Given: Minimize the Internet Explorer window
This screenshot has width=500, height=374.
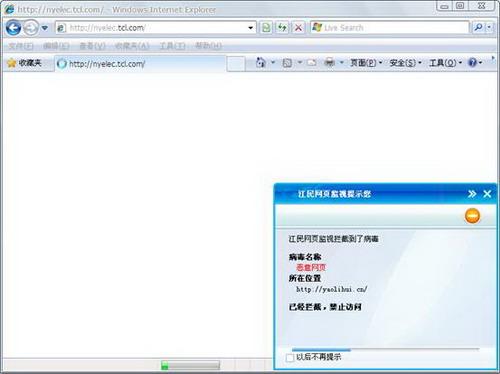Looking at the screenshot, I should pos(444,6).
